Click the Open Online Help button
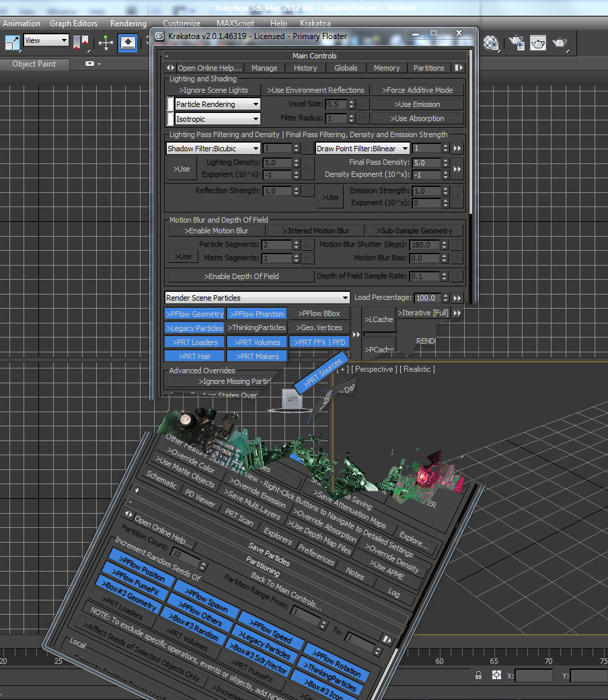Image resolution: width=608 pixels, height=700 pixels. [x=209, y=68]
